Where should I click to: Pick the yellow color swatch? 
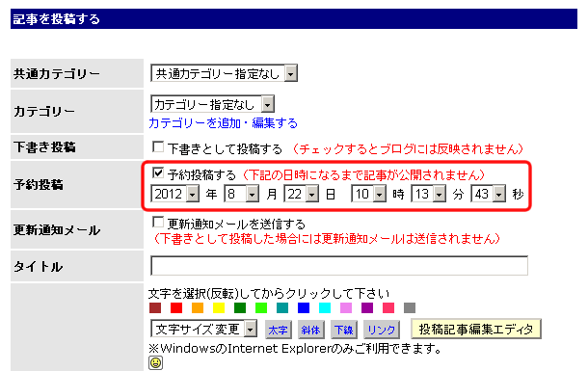219,308
